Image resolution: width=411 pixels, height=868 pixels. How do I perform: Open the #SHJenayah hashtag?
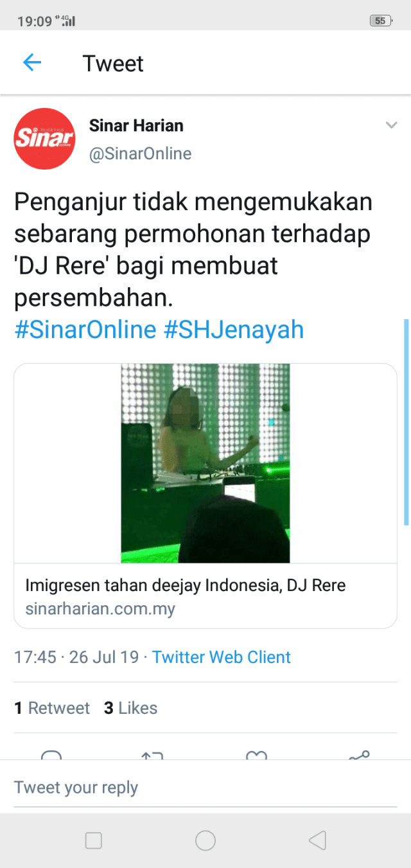coord(234,330)
